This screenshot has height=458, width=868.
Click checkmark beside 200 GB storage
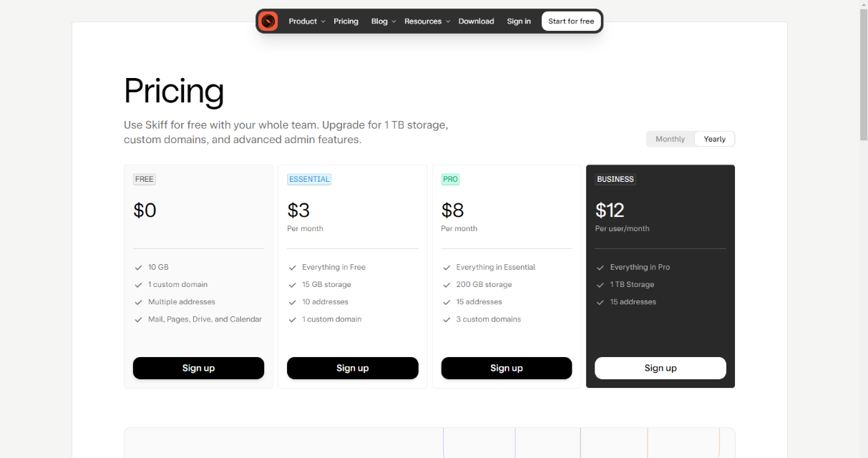click(x=447, y=285)
